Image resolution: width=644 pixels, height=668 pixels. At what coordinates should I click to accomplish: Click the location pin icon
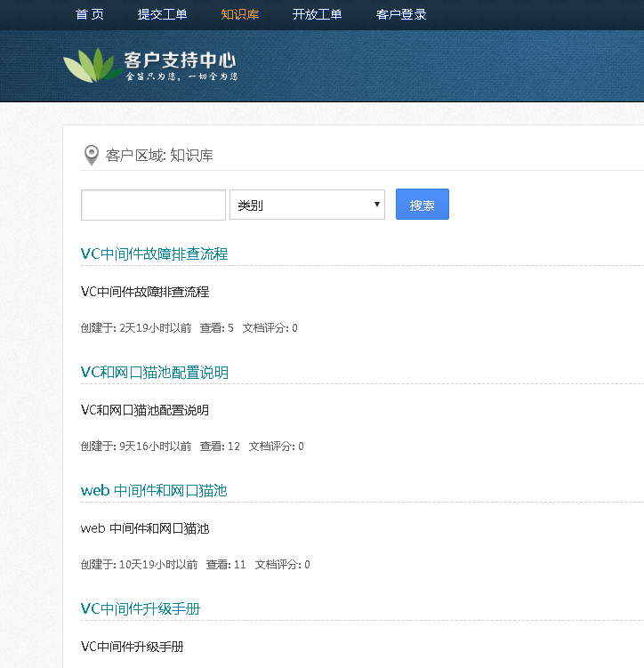[x=91, y=156]
